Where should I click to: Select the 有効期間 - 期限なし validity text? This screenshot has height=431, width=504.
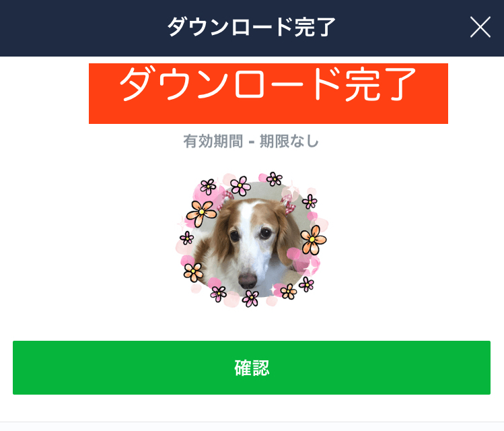[x=251, y=141]
